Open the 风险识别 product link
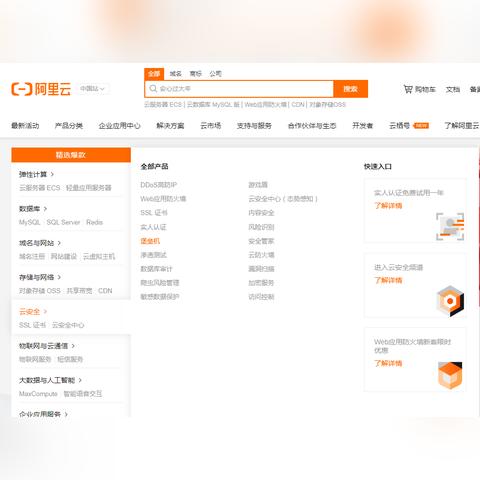480x480 pixels. [x=261, y=227]
